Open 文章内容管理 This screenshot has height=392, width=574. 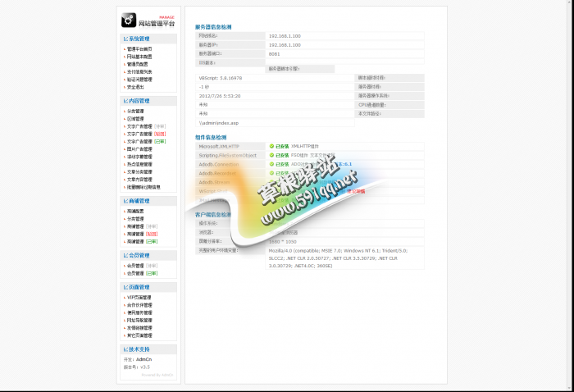tap(139, 180)
